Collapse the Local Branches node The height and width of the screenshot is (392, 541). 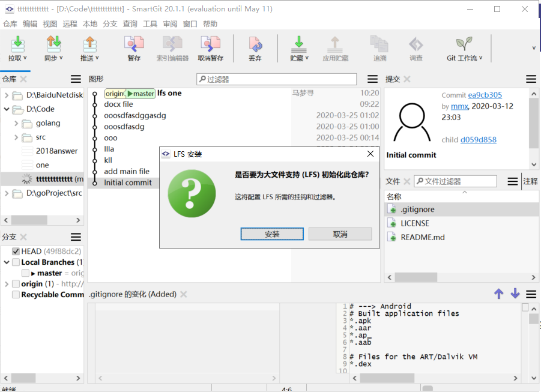pyautogui.click(x=7, y=262)
